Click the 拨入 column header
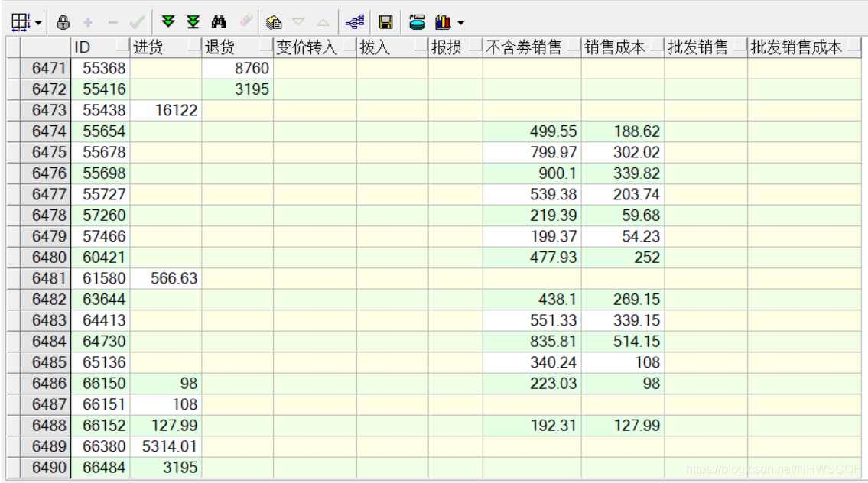 [x=392, y=47]
